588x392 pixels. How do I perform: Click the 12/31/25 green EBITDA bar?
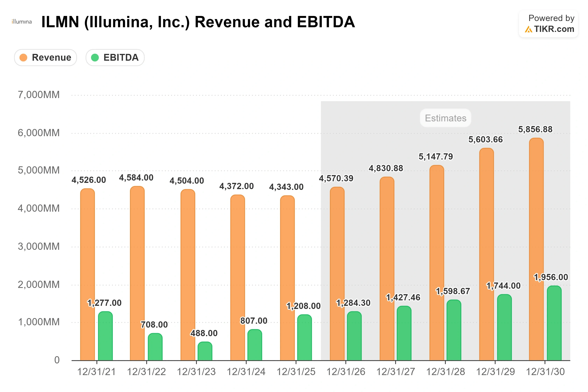(x=304, y=337)
